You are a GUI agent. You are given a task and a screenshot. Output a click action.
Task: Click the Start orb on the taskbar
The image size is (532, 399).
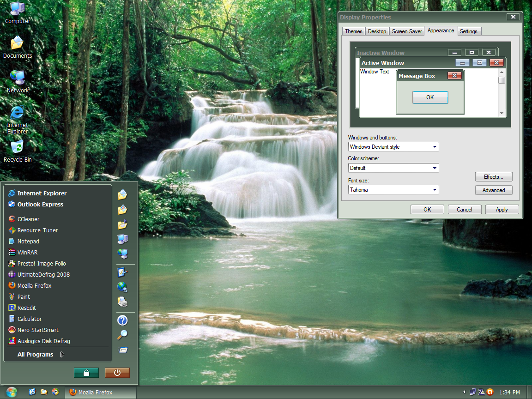coord(12,392)
